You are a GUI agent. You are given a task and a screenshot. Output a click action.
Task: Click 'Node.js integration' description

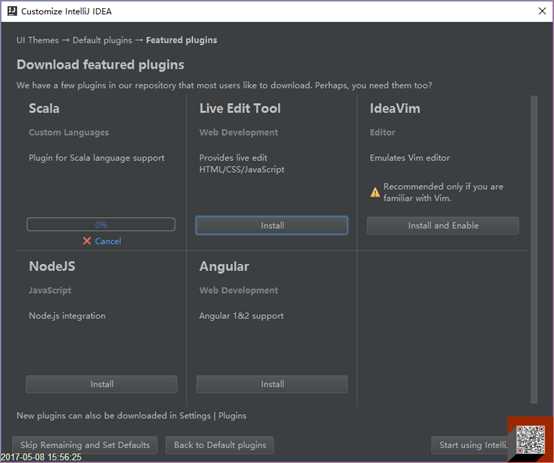tap(67, 316)
